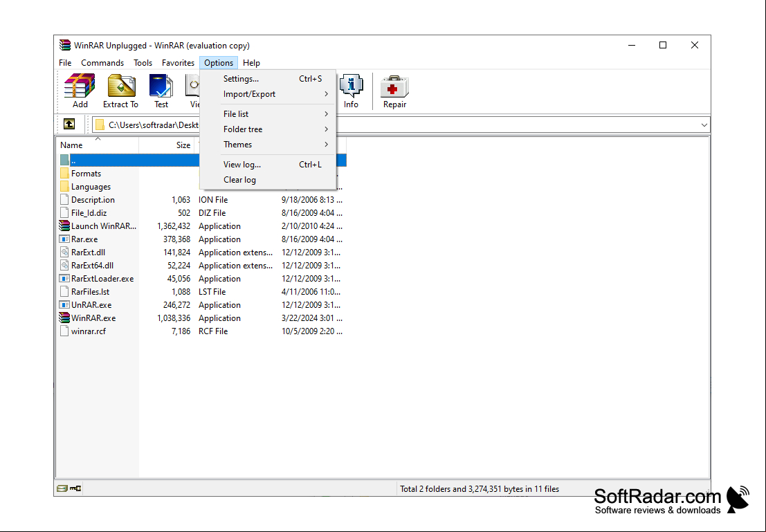Click size value 1,362,432
Screen dimensions: 766x532
[x=174, y=226]
